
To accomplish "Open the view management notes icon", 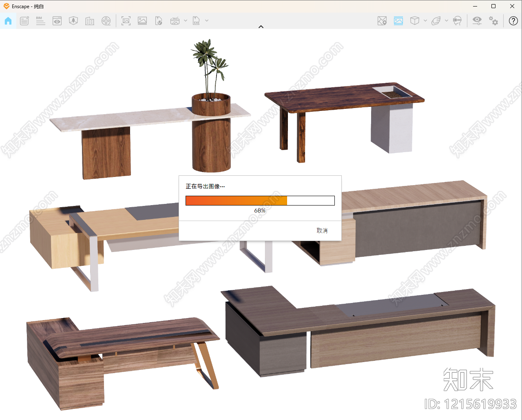I will pos(24,21).
